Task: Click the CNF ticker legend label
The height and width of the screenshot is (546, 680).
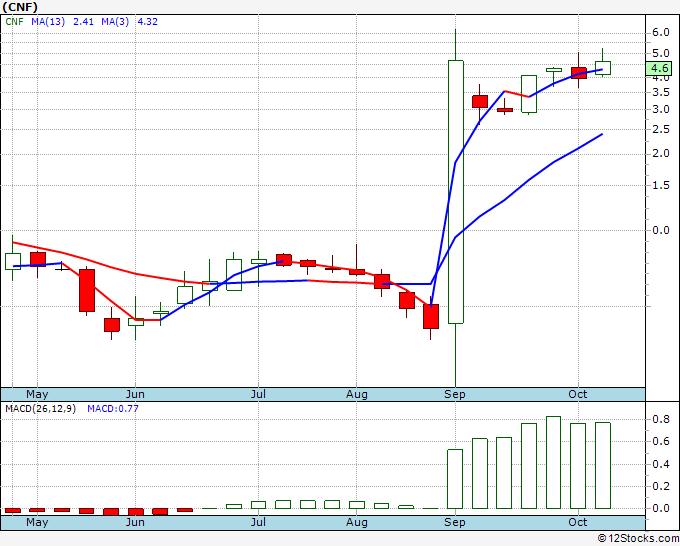Action: [14, 21]
